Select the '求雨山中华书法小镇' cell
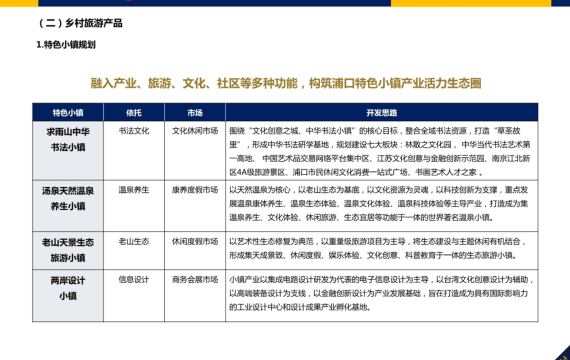Screen dimensions: 570x360 pos(68,151)
